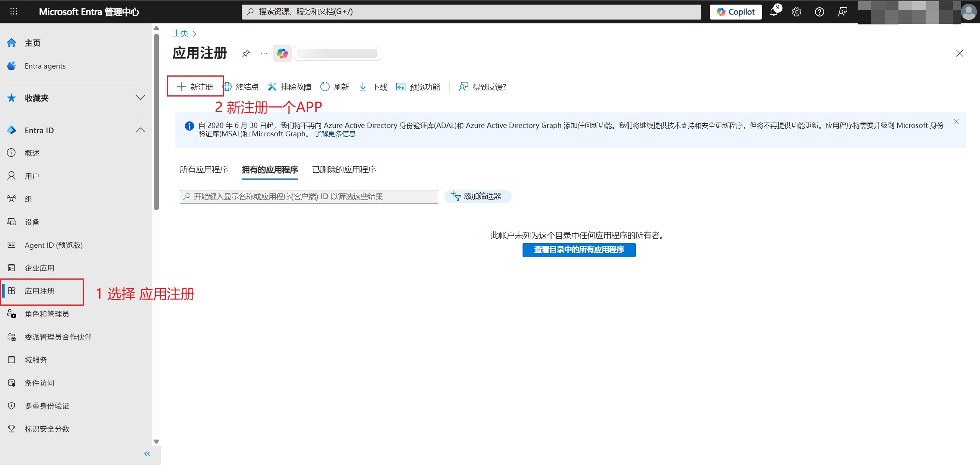Viewport: 980px width, 465px height.
Task: Open the account avatar menu
Action: point(969,12)
